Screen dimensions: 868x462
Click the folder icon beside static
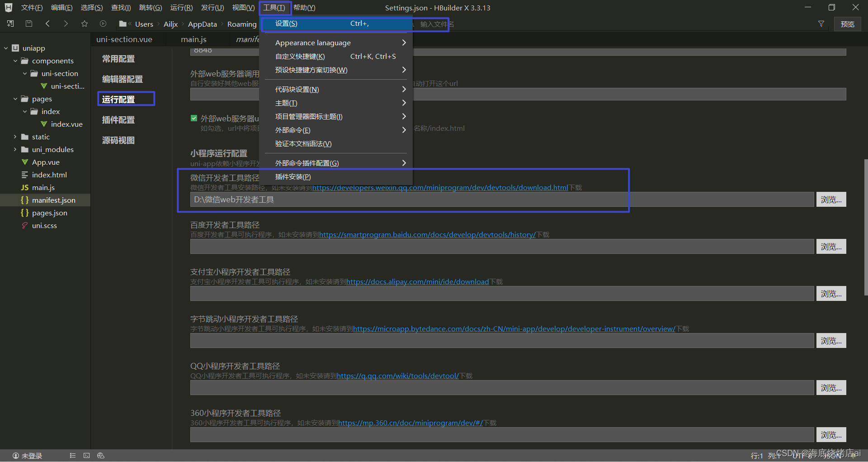pos(25,137)
